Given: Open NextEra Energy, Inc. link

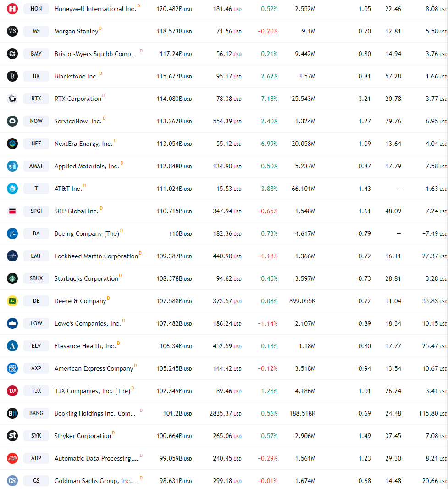Looking at the screenshot, I should [x=83, y=144].
